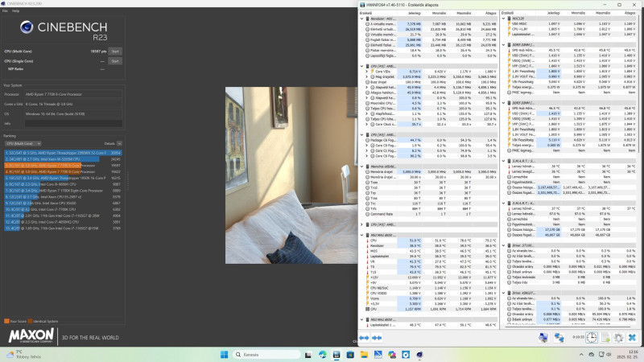Click the cloud icon in the system tray
644x362 pixels.
[592, 355]
